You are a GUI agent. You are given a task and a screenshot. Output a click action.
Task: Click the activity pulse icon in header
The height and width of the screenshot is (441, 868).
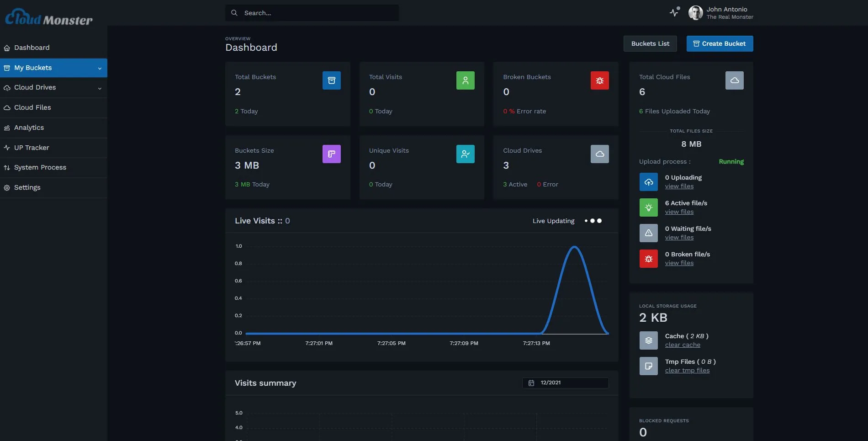pos(674,12)
